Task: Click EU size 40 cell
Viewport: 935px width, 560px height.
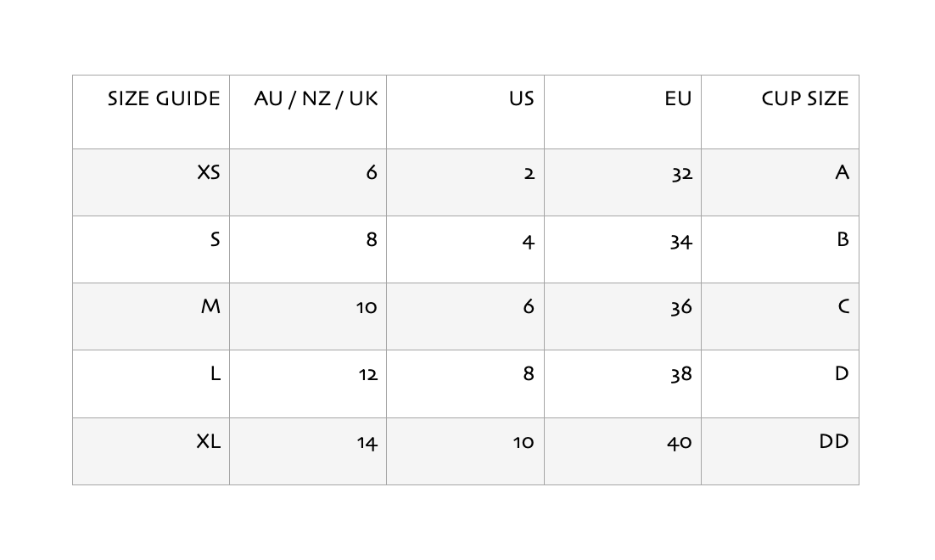Action: coord(679,442)
